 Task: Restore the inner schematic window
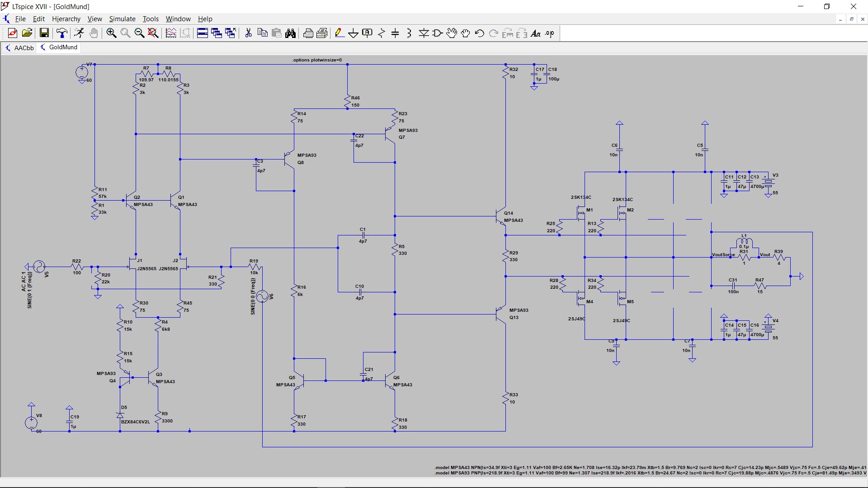(851, 19)
